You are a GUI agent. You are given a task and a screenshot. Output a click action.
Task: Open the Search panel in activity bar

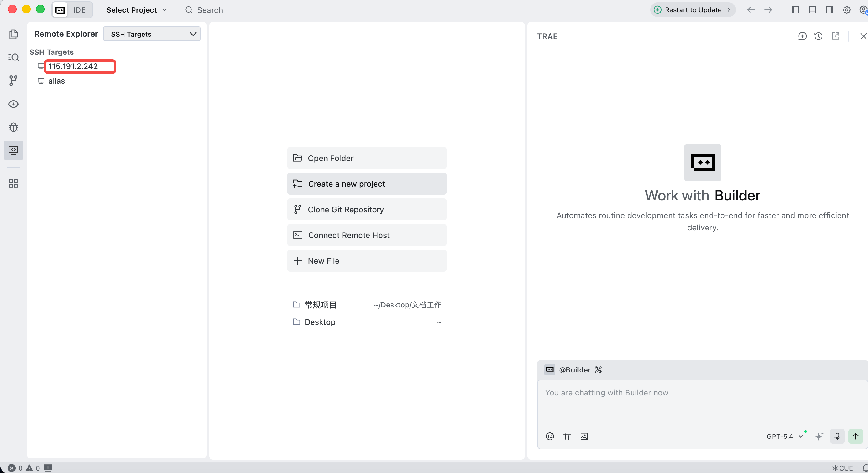pos(13,57)
